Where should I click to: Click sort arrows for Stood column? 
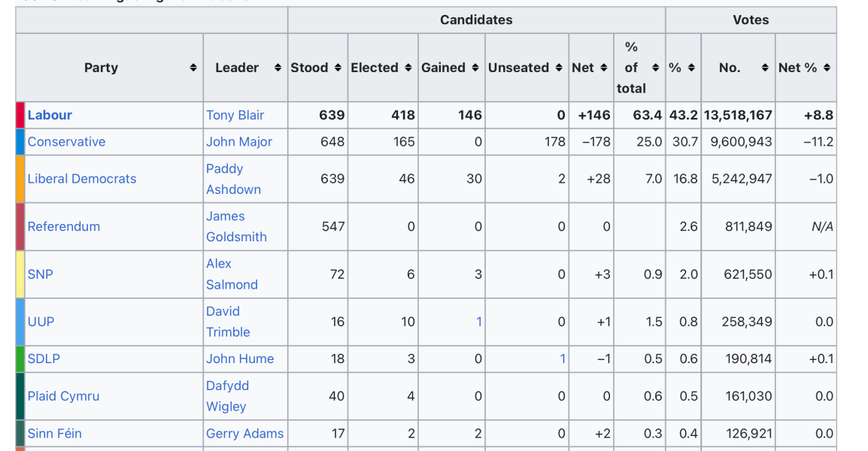click(x=338, y=68)
